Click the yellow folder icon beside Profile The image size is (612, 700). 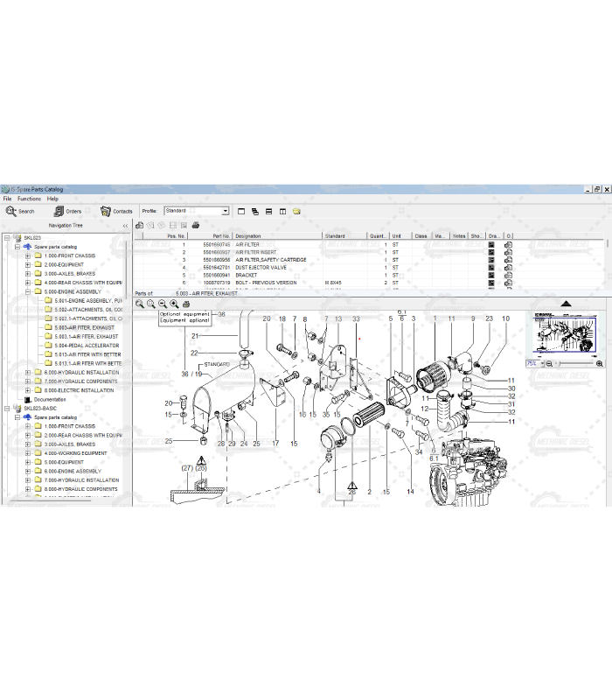click(297, 211)
